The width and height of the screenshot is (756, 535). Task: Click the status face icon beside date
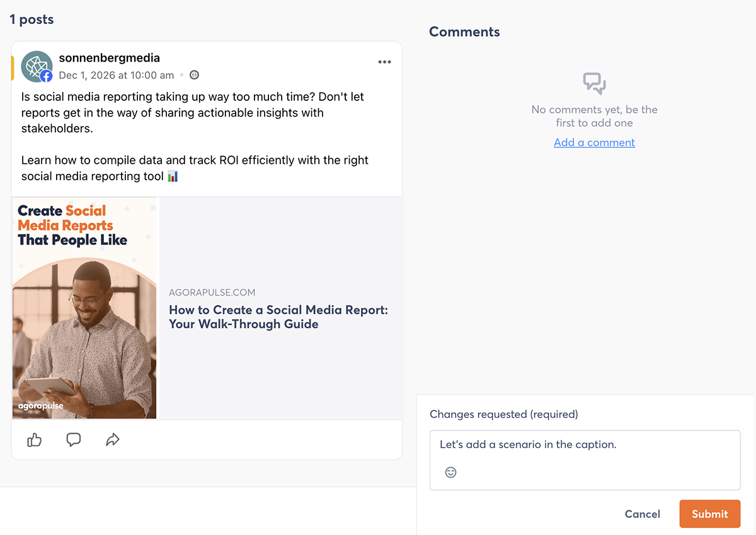pos(195,75)
